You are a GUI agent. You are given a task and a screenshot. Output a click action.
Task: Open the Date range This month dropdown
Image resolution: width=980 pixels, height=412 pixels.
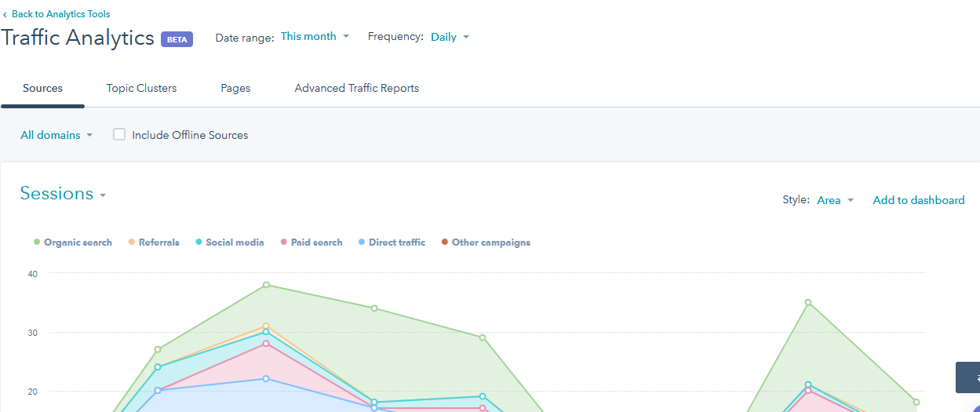315,36
